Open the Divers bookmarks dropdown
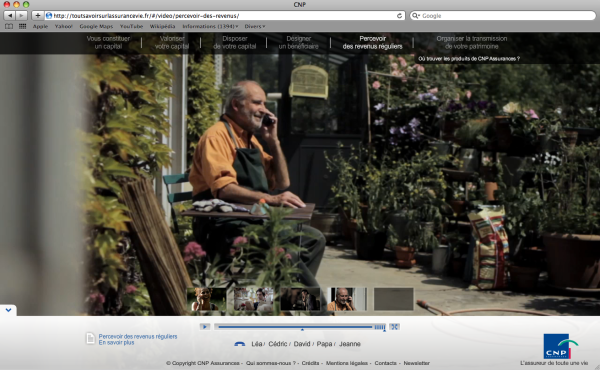Image resolution: width=600 pixels, height=370 pixels. tap(254, 26)
